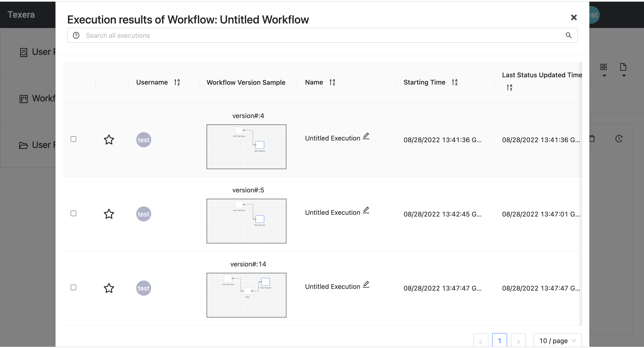The width and height of the screenshot is (644, 348).
Task: Open the version#:14 workflow thumbnail
Action: [x=246, y=295]
